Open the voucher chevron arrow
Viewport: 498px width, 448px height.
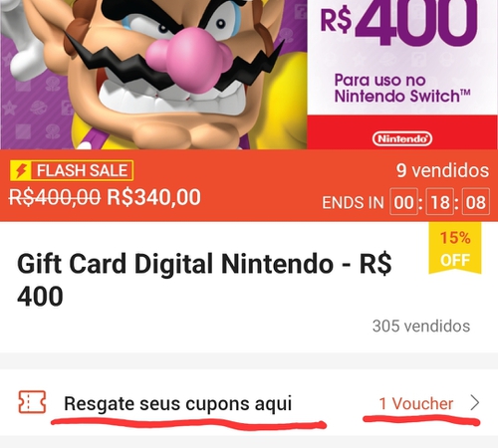475,403
